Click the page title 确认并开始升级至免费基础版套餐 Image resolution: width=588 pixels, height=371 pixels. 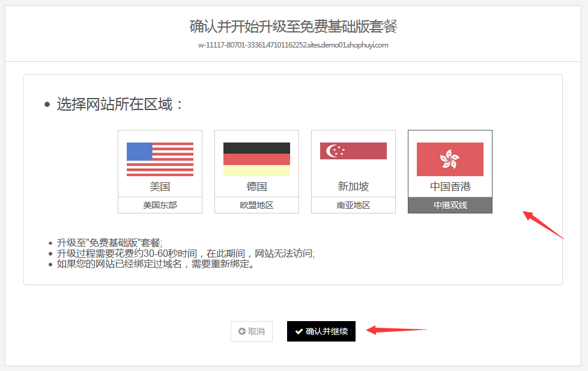293,26
